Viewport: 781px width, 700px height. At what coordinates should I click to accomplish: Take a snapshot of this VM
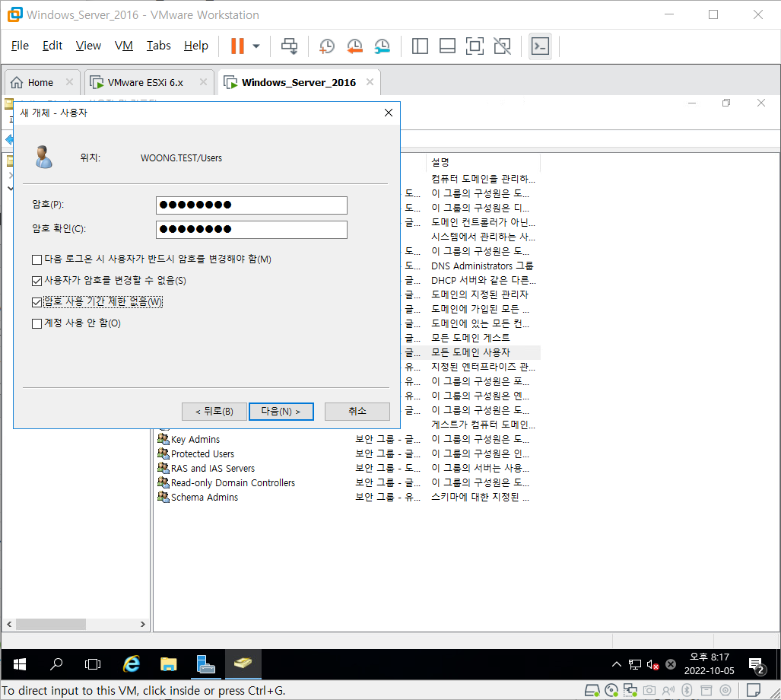coord(327,46)
